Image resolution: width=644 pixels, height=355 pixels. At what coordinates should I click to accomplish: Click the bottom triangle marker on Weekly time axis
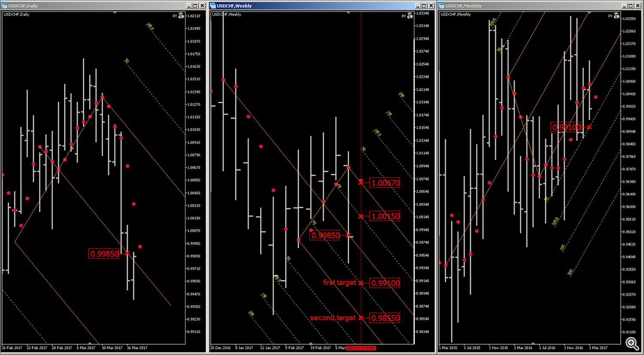tap(310, 343)
